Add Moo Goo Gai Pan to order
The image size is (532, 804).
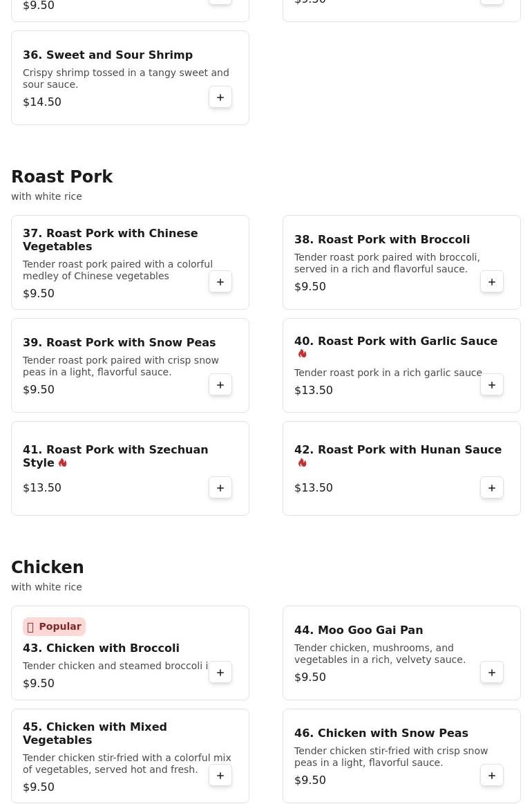492,673
